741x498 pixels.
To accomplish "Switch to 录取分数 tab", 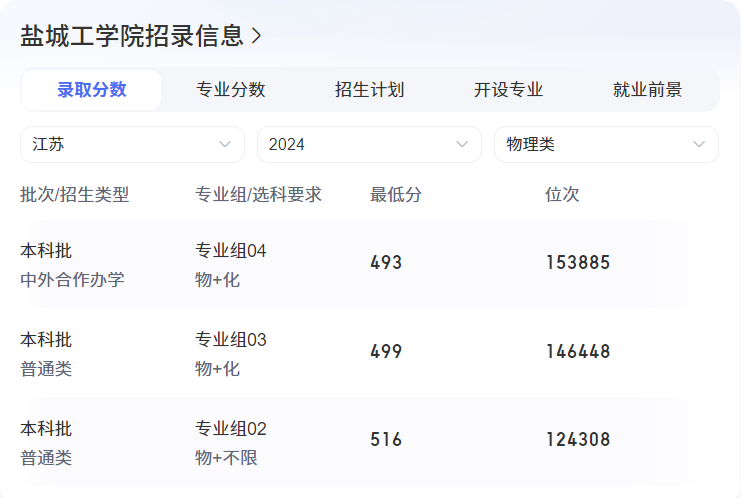I will 92,90.
